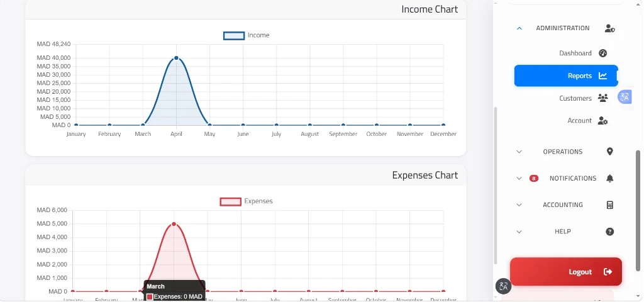Screen dimensions: 644x302
Task: Click the red Logout button
Action: (566, 272)
